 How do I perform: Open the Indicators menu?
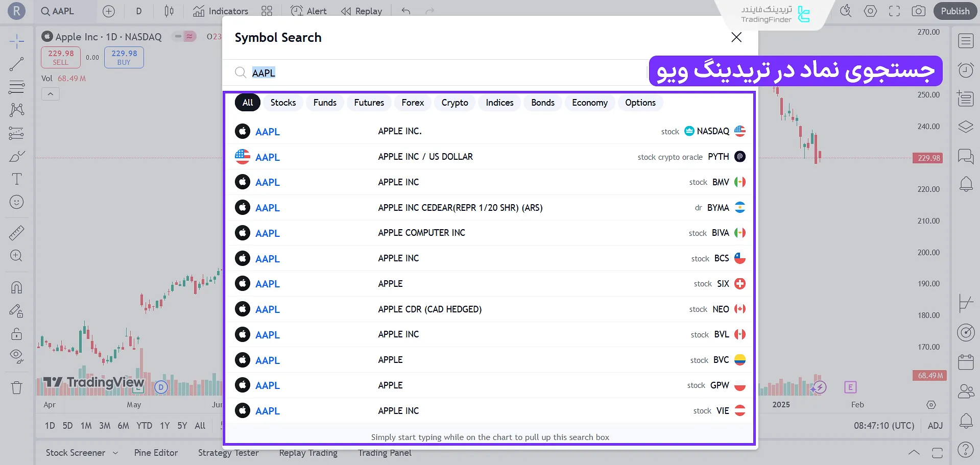pyautogui.click(x=221, y=11)
